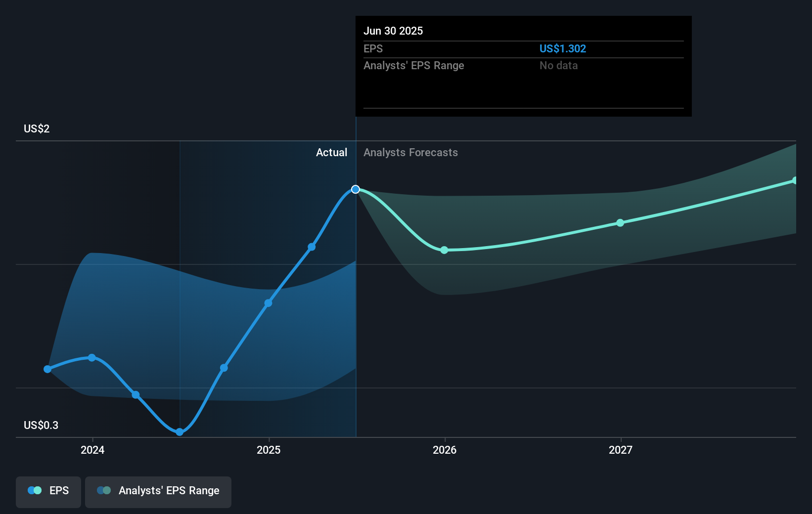The height and width of the screenshot is (514, 812).
Task: Click the No data text in the tooltip
Action: 558,65
